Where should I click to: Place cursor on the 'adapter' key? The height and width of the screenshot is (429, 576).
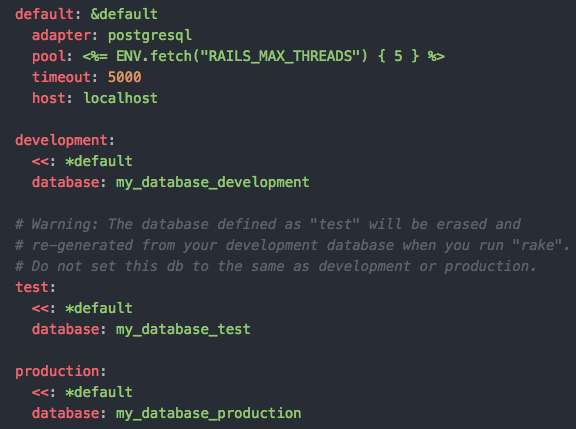click(x=61, y=35)
